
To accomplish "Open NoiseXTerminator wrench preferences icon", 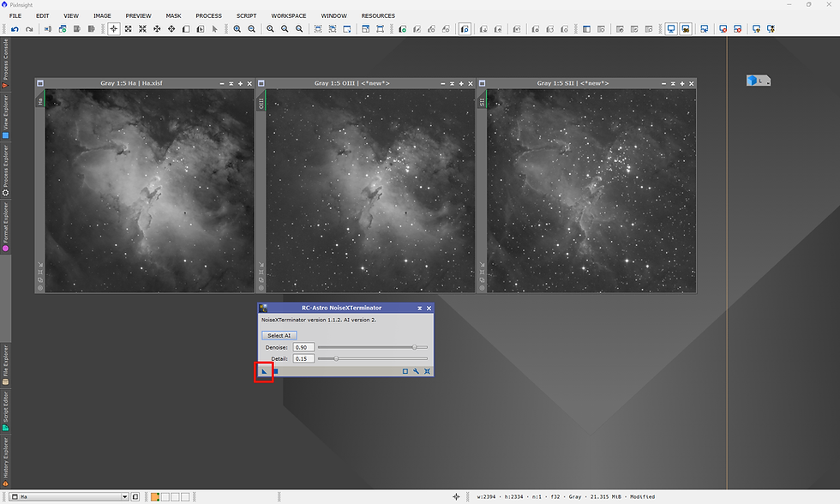I will click(x=416, y=371).
